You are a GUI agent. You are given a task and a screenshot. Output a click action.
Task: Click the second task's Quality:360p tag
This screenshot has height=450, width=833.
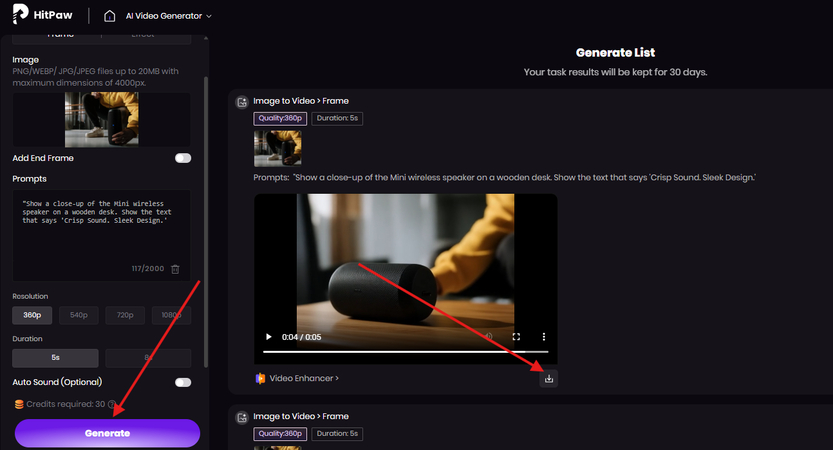coord(280,434)
